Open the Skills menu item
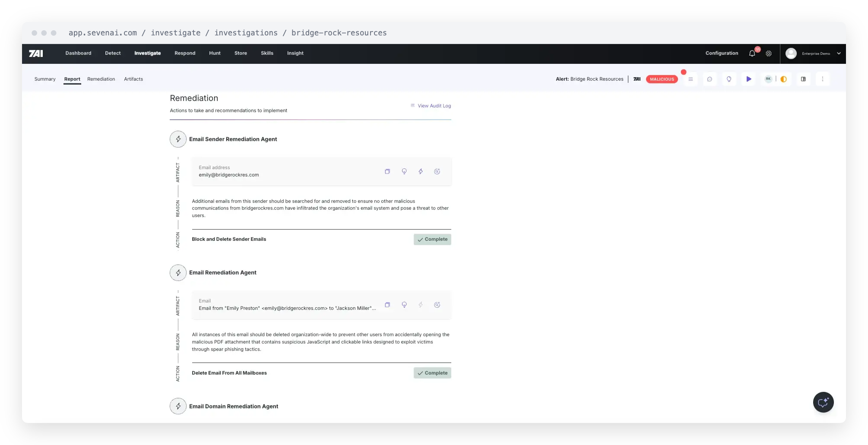868x445 pixels. coord(267,53)
